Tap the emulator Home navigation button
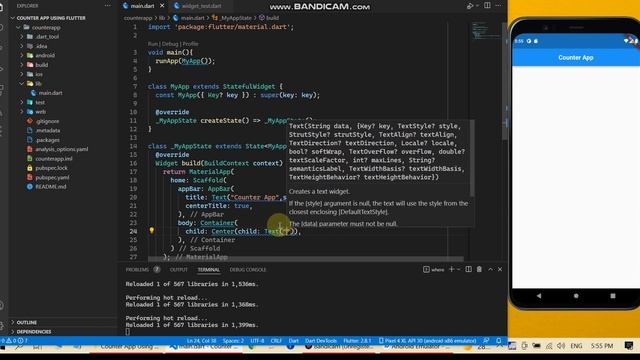 pyautogui.click(x=576, y=296)
